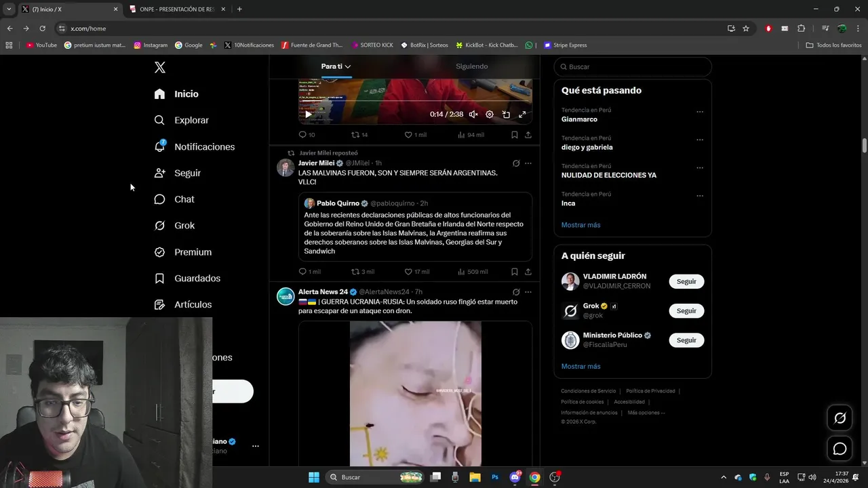Share the Javier Milei post

click(x=528, y=272)
